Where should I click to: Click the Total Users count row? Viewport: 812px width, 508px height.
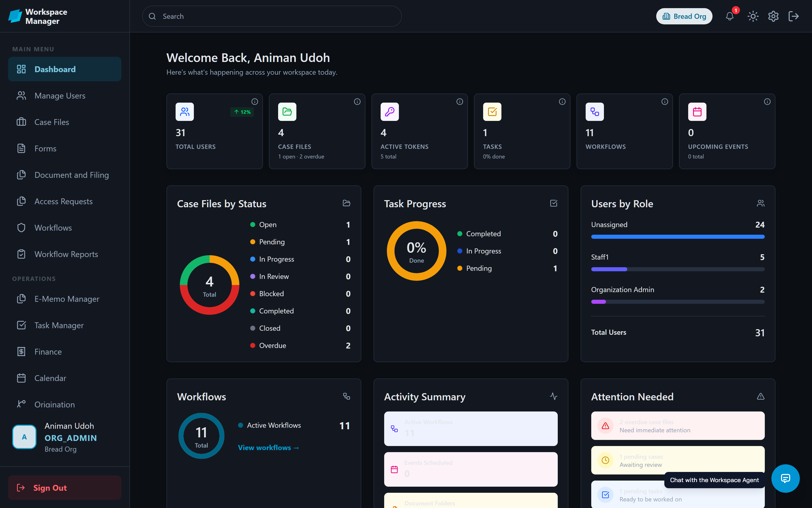tap(678, 332)
